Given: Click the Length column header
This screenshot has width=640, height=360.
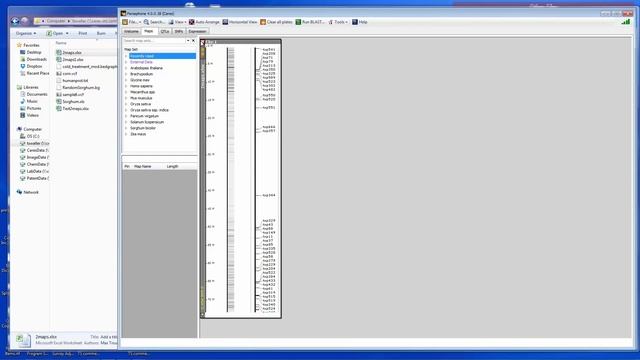Looking at the screenshot, I should coord(172,167).
